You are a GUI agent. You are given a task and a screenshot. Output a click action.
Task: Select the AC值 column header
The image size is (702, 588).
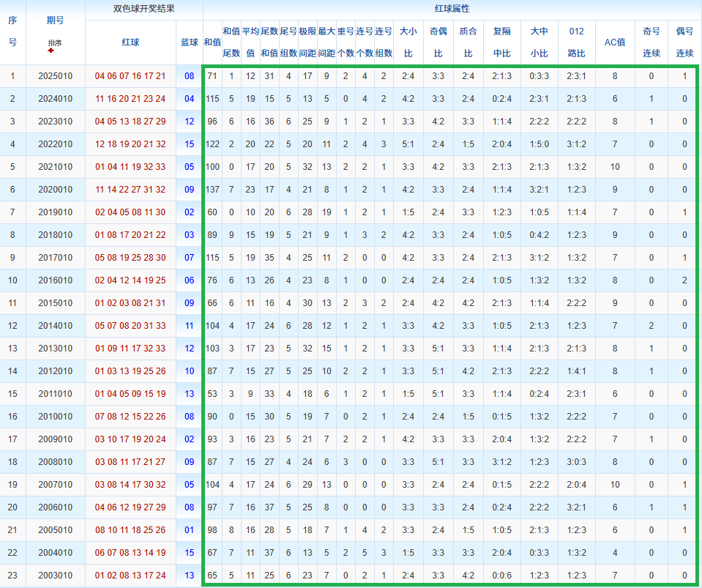pyautogui.click(x=614, y=42)
